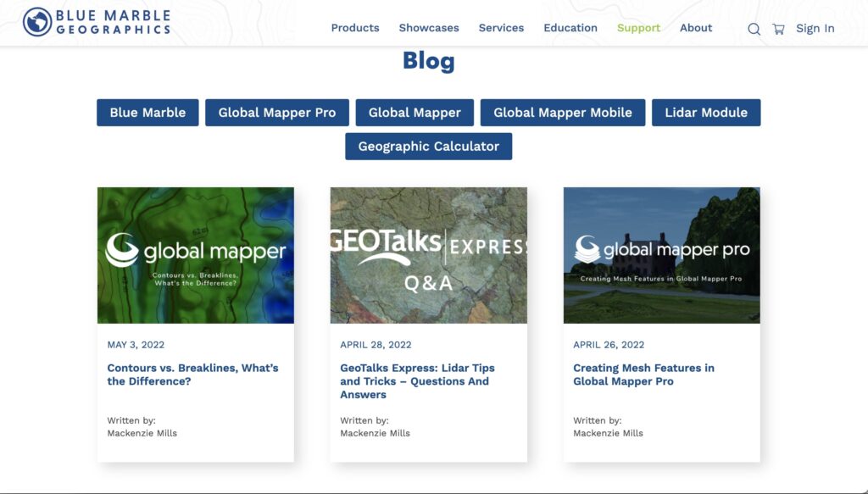Show Lidar Module blog posts

pyautogui.click(x=706, y=113)
